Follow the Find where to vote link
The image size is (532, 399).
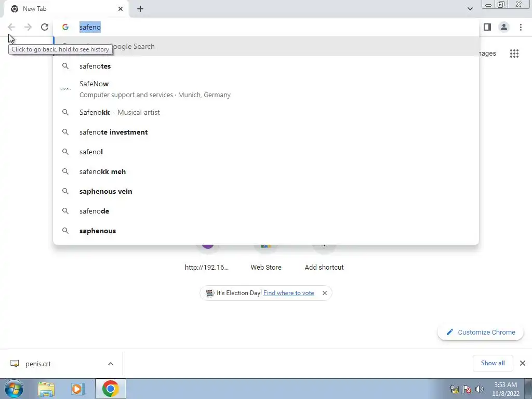[288, 293]
